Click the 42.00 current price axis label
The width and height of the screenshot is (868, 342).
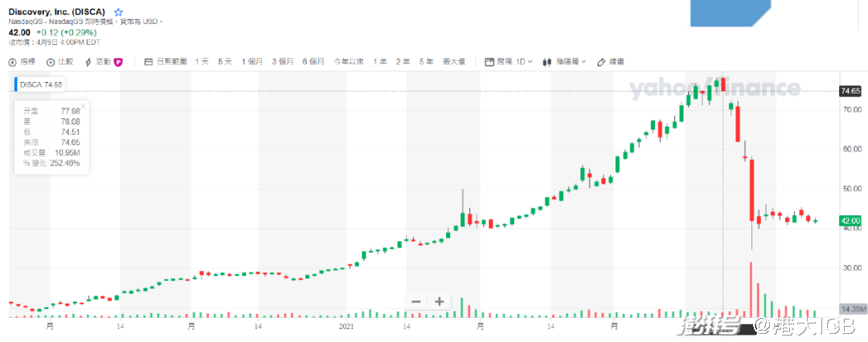pos(850,220)
